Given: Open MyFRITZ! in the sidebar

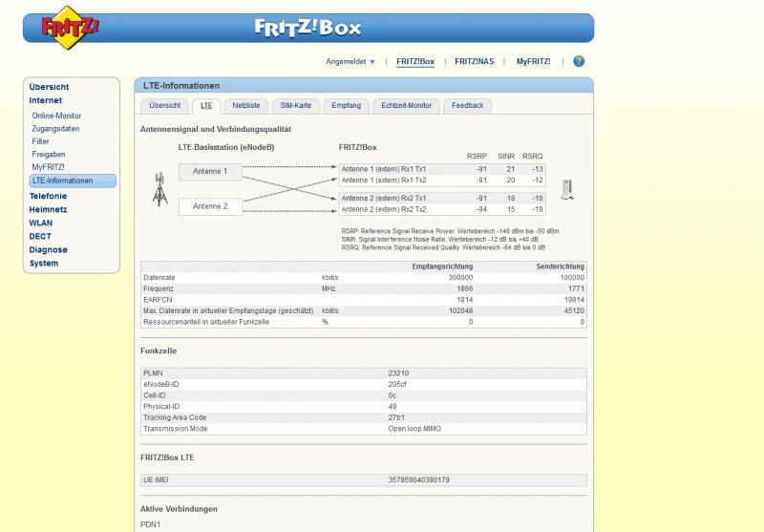Looking at the screenshot, I should tap(48, 167).
